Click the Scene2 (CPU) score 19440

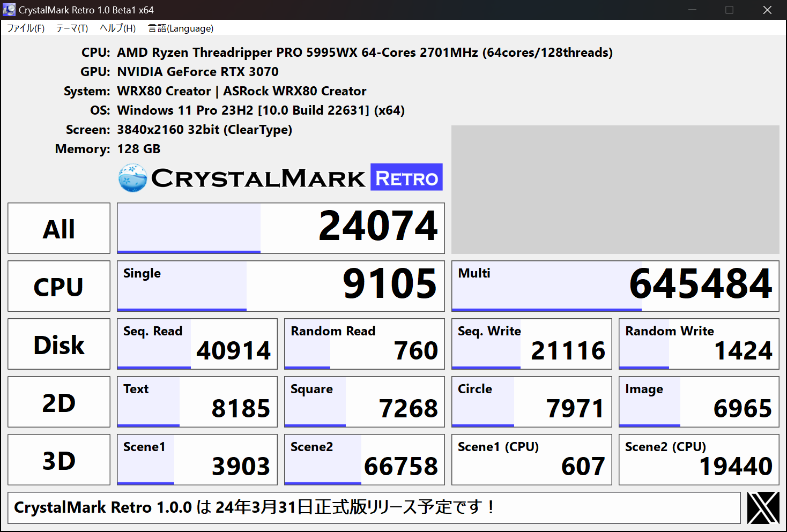tap(699, 460)
